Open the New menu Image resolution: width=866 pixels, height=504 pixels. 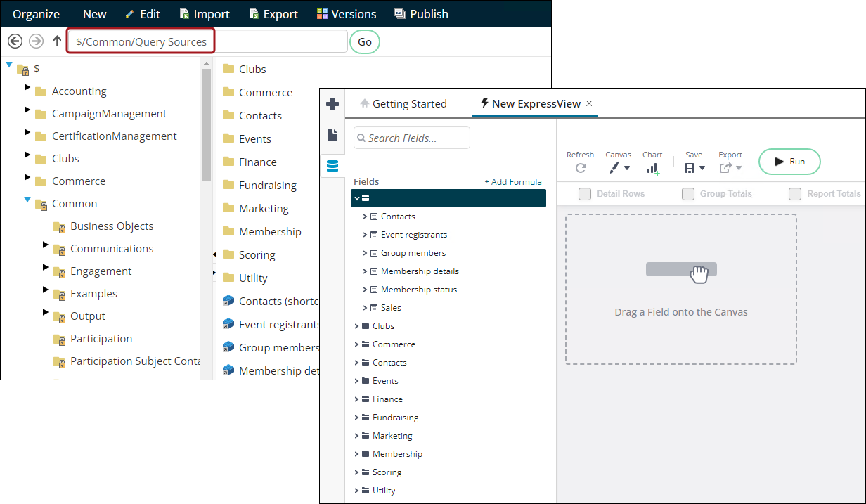[x=95, y=14]
